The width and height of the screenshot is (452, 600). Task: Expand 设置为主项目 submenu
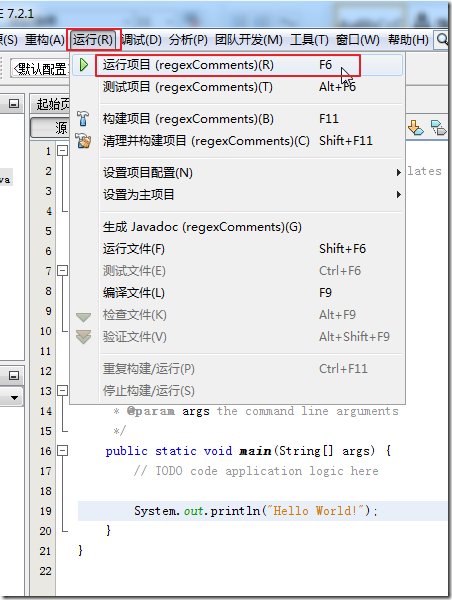tap(237, 195)
